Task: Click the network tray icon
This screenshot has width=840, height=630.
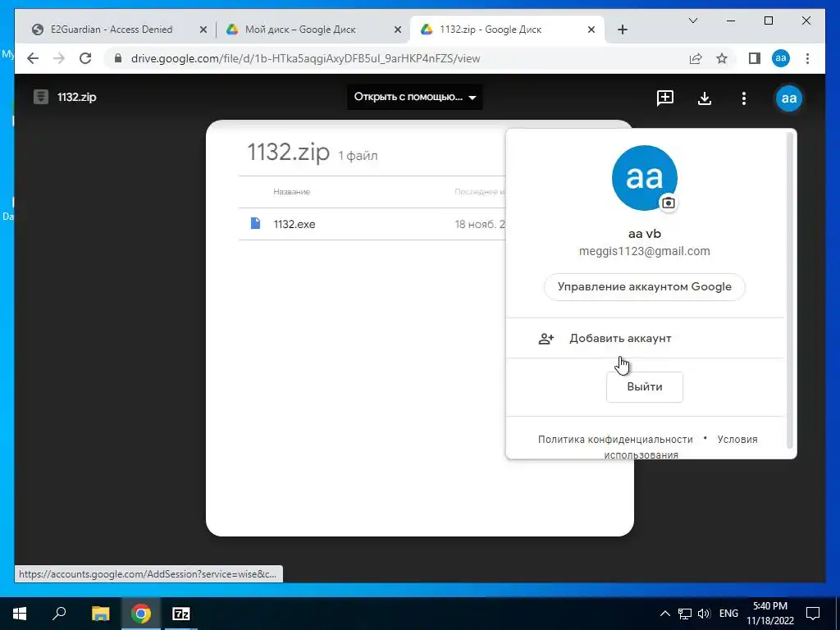Action: click(x=685, y=614)
